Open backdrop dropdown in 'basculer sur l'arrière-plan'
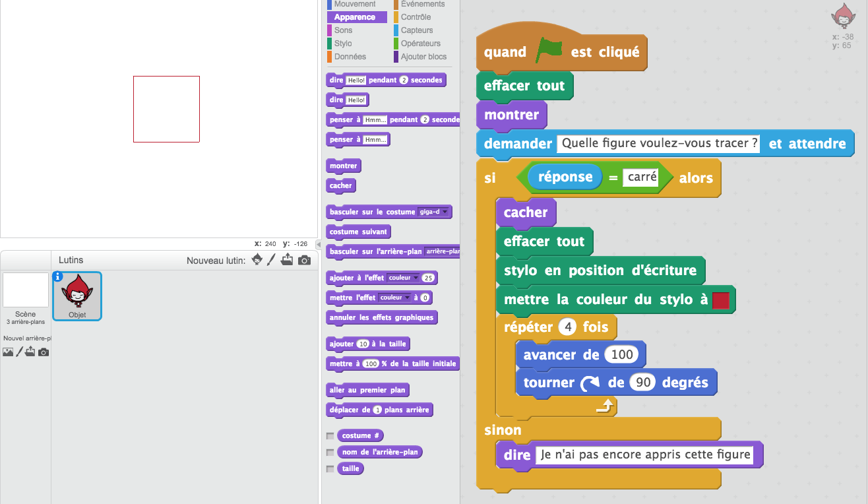This screenshot has height=504, width=868. coord(441,251)
